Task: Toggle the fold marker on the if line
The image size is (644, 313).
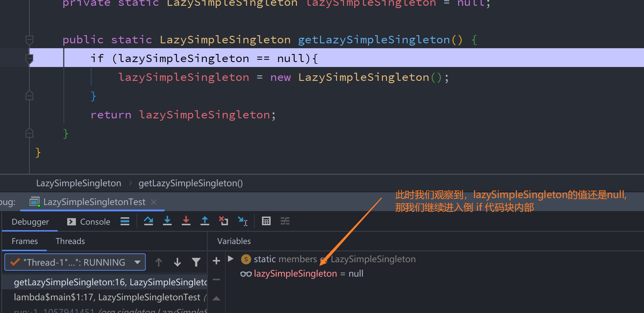Action: click(29, 59)
